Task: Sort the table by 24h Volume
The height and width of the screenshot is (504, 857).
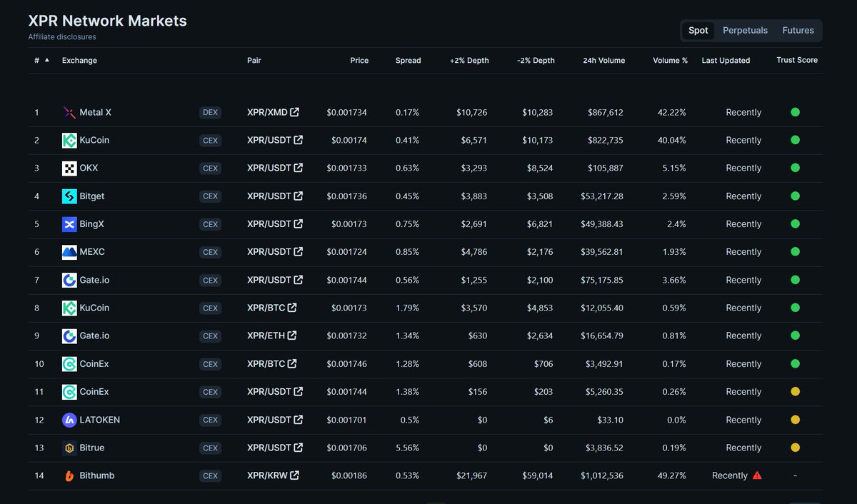Action: [x=603, y=60]
